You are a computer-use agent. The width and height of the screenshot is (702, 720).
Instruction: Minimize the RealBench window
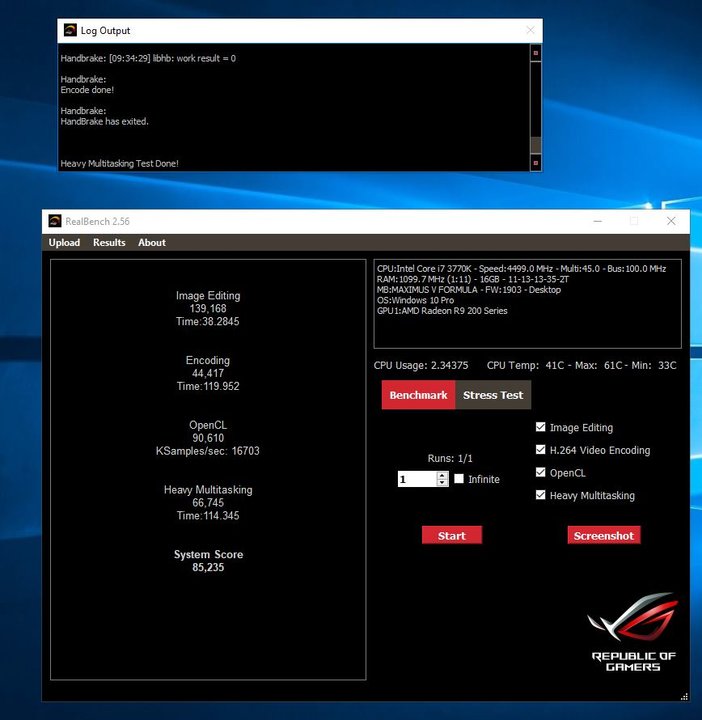click(x=597, y=221)
